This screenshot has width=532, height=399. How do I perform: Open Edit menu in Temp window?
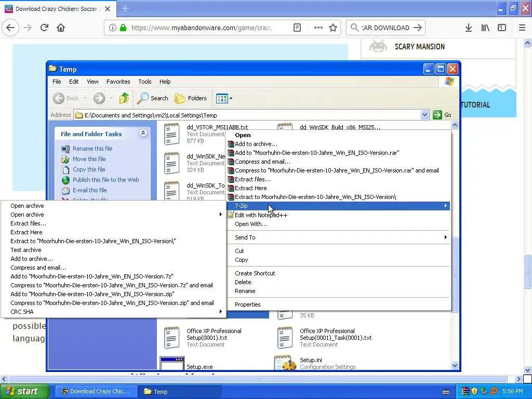click(74, 82)
